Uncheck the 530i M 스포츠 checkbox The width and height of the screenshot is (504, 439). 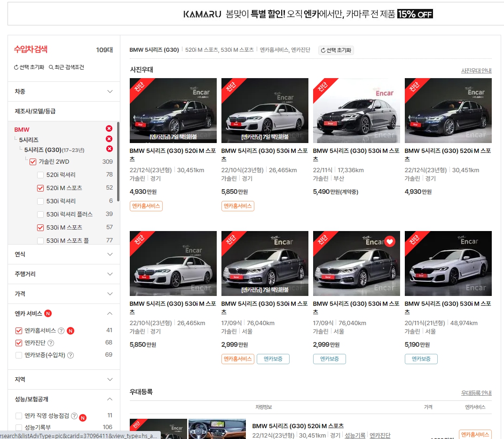click(40, 228)
